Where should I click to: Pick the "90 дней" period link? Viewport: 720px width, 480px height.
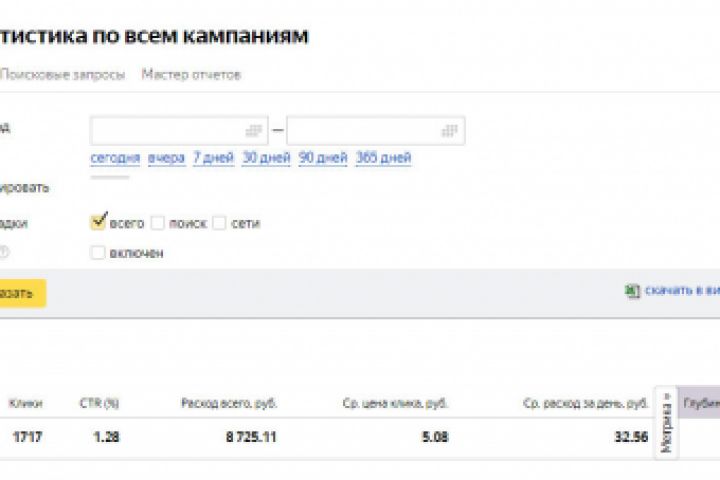323,158
